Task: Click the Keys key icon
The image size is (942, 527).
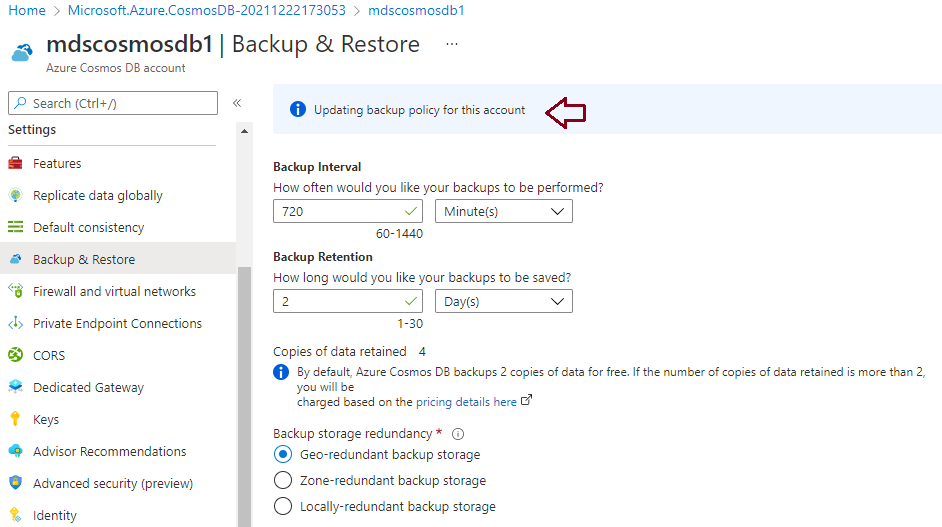Action: [x=16, y=419]
